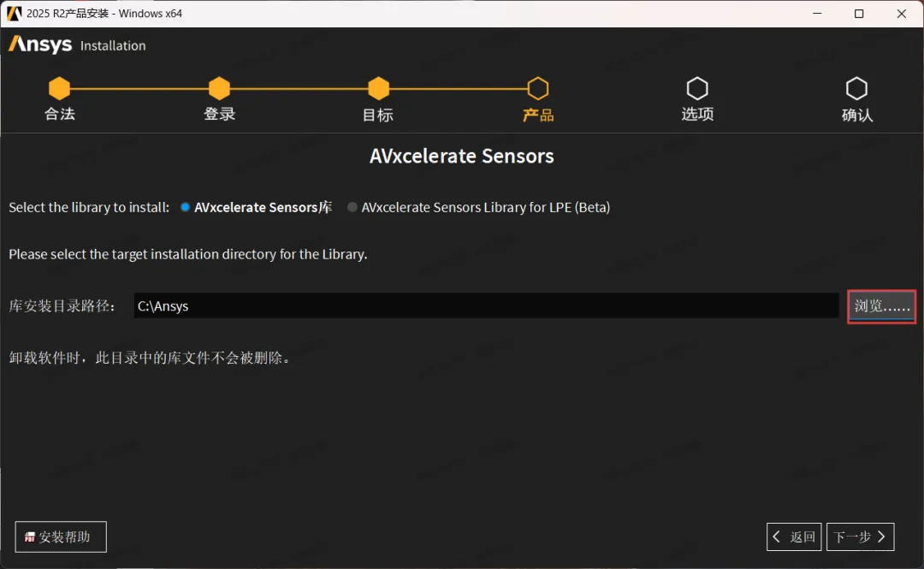Click 'Select the library to install:' label
The width and height of the screenshot is (924, 569).
pos(89,207)
